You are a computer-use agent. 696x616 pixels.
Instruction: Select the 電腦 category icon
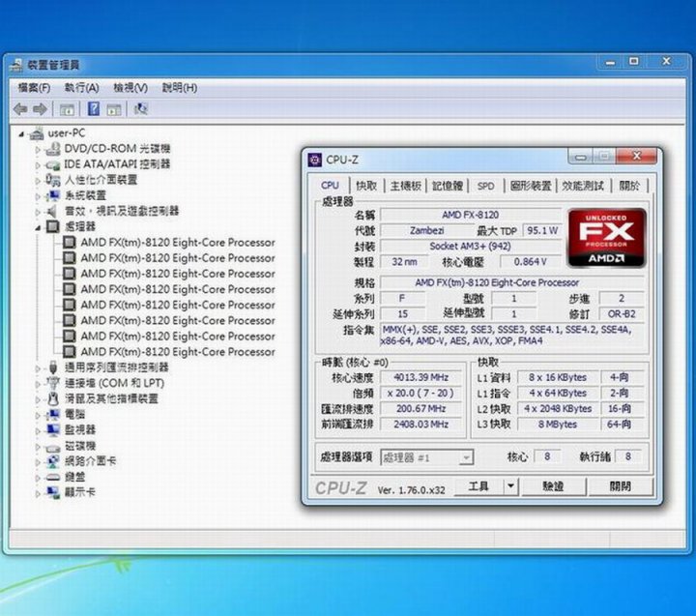pyautogui.click(x=53, y=414)
